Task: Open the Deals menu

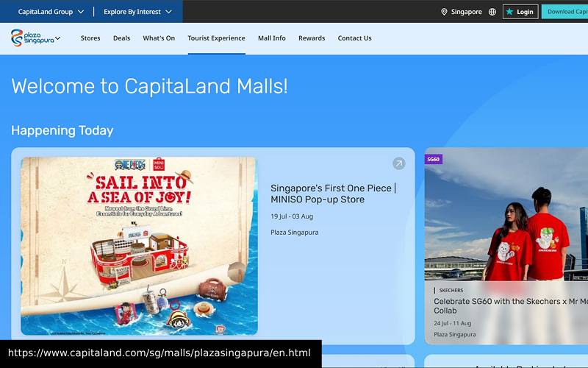Action: [x=121, y=38]
